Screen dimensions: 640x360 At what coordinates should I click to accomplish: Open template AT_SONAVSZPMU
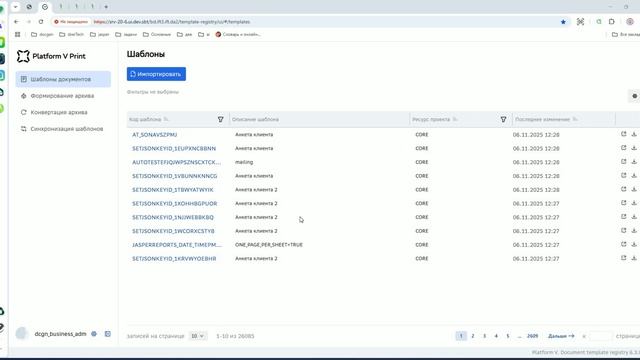click(x=154, y=135)
